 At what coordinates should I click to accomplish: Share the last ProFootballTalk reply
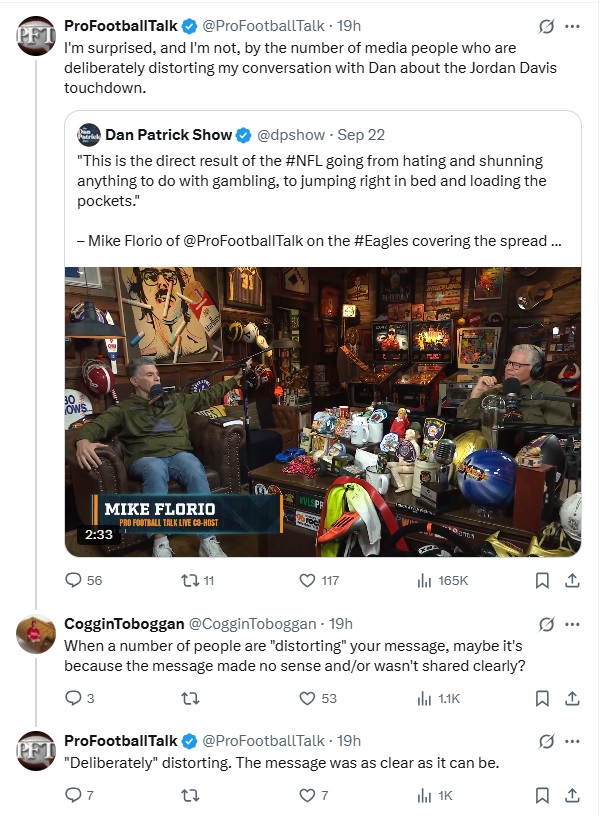coord(573,796)
